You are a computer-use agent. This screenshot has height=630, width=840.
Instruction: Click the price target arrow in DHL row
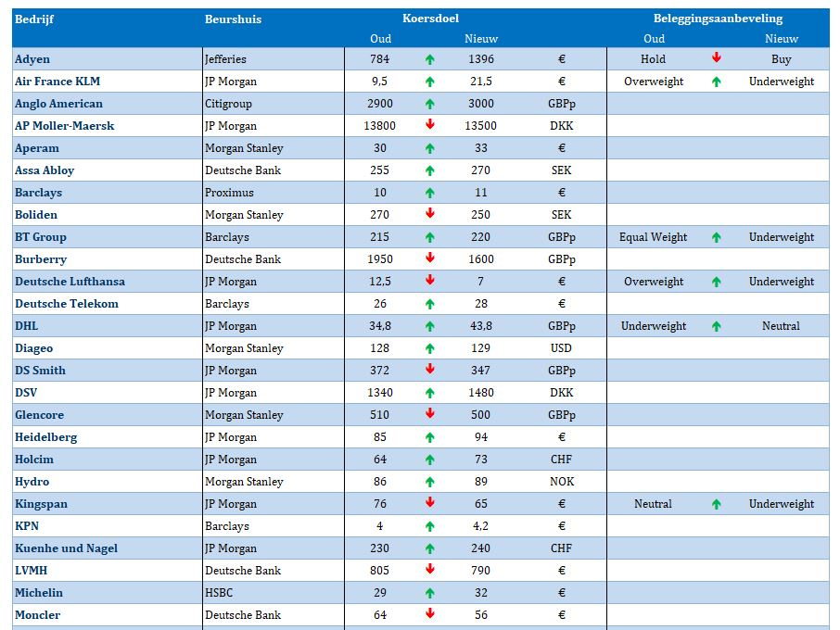[429, 326]
